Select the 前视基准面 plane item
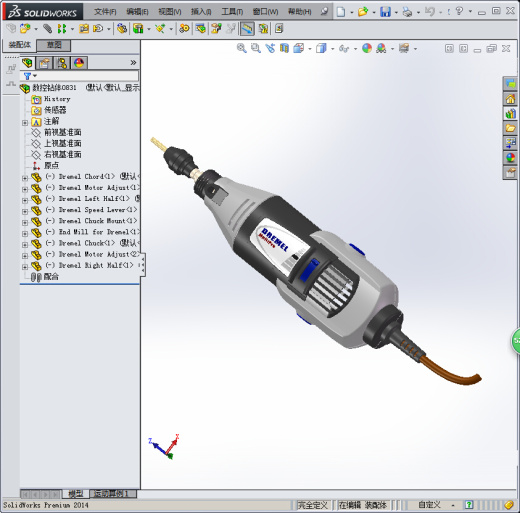 click(63, 132)
